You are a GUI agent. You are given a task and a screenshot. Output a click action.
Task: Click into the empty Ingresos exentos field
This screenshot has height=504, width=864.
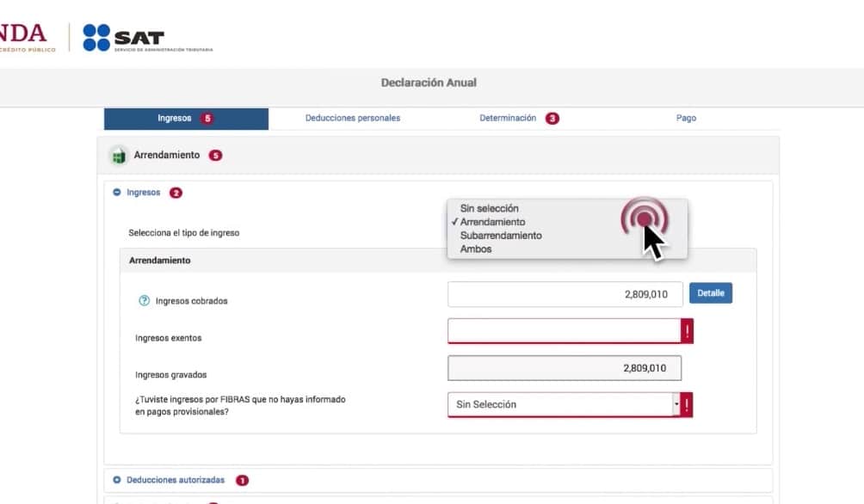coord(565,331)
